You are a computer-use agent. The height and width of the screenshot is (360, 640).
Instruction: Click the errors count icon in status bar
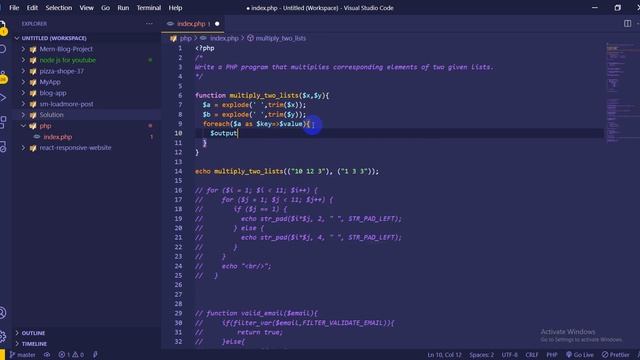tap(62, 355)
